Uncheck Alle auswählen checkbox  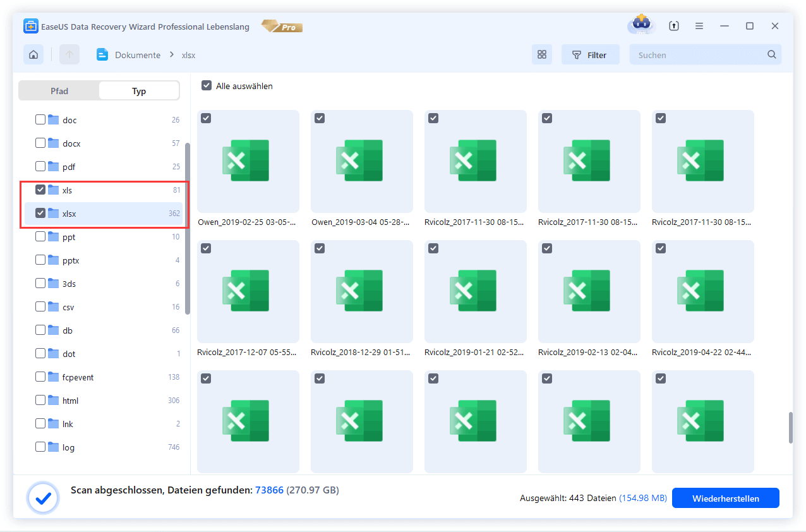(207, 85)
